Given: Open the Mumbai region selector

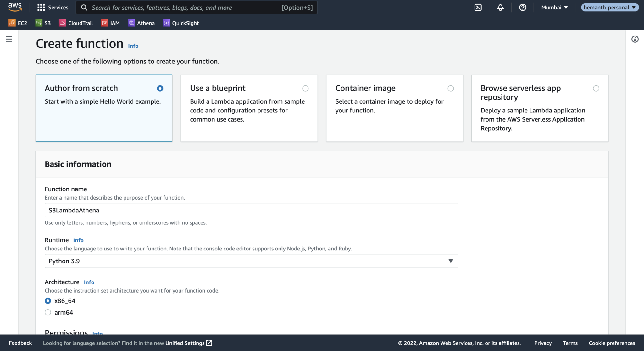Looking at the screenshot, I should 554,7.
